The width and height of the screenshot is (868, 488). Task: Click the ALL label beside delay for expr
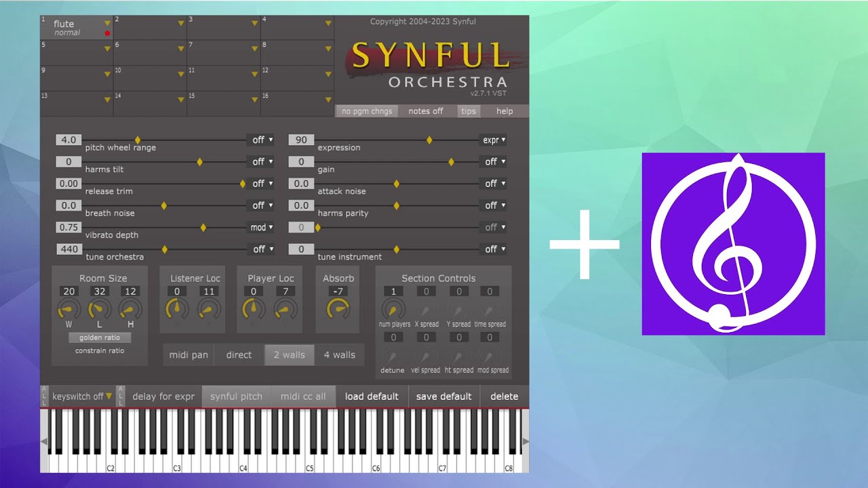120,396
